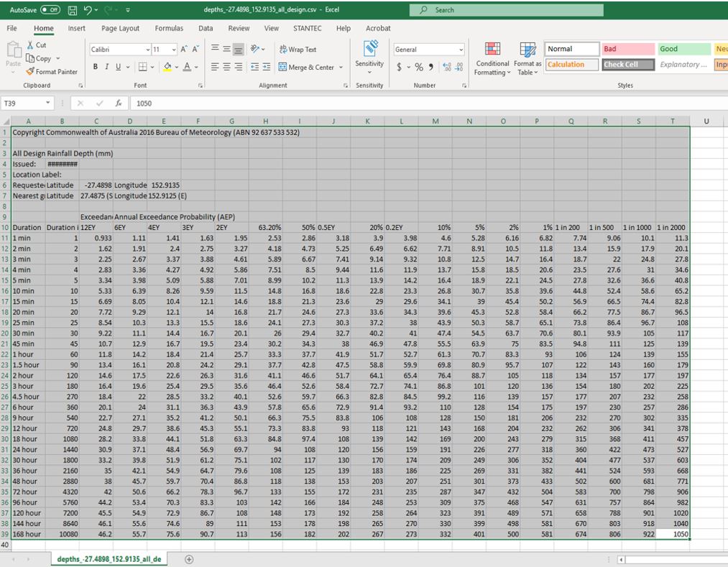Screen dimensions: 728x567
Task: Switch to the Page Layout tab
Action: pos(120,28)
